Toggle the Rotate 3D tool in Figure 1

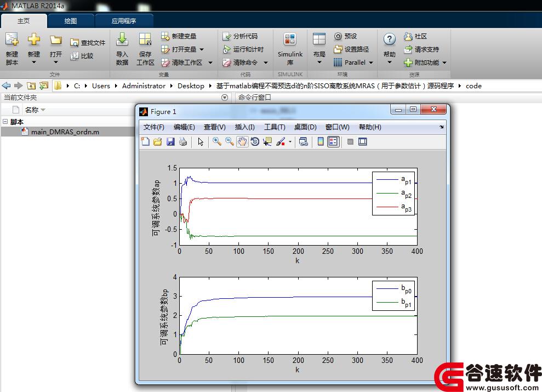(x=255, y=141)
